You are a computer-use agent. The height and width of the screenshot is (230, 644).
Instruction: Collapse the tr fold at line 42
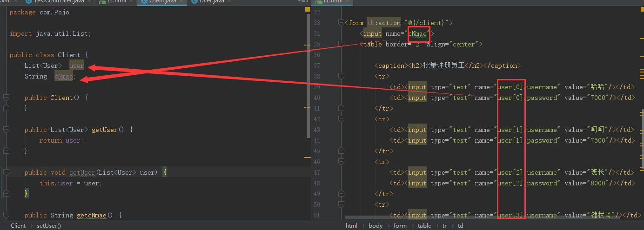[x=341, y=119]
